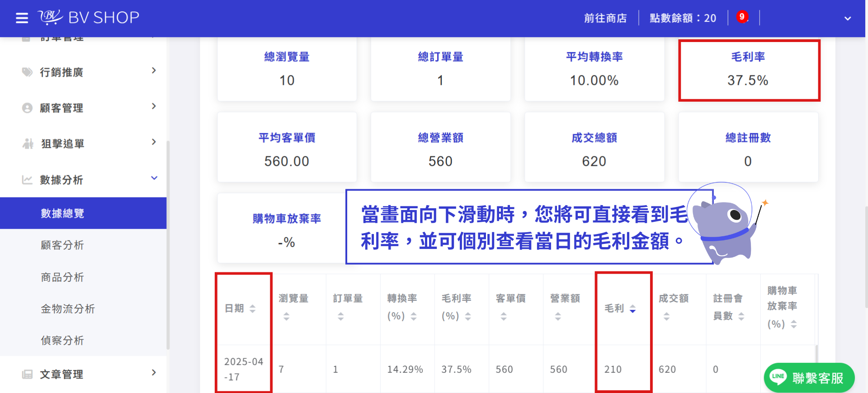Sort table by 註冊會員數 column

(x=741, y=317)
